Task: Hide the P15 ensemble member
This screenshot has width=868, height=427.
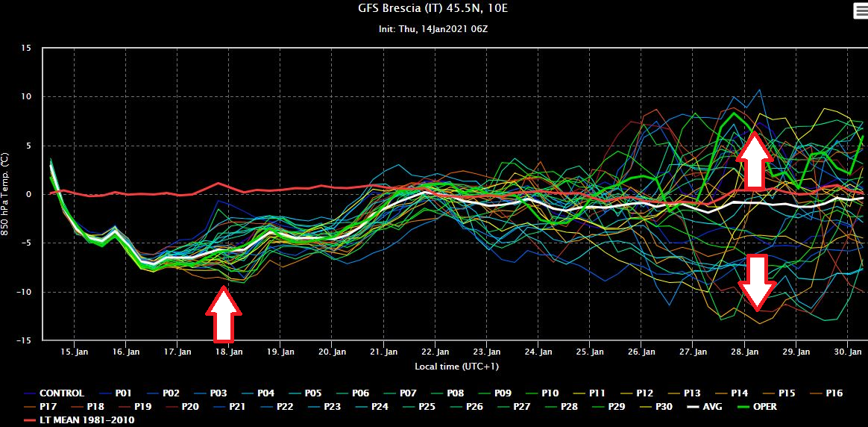Action: [778, 393]
